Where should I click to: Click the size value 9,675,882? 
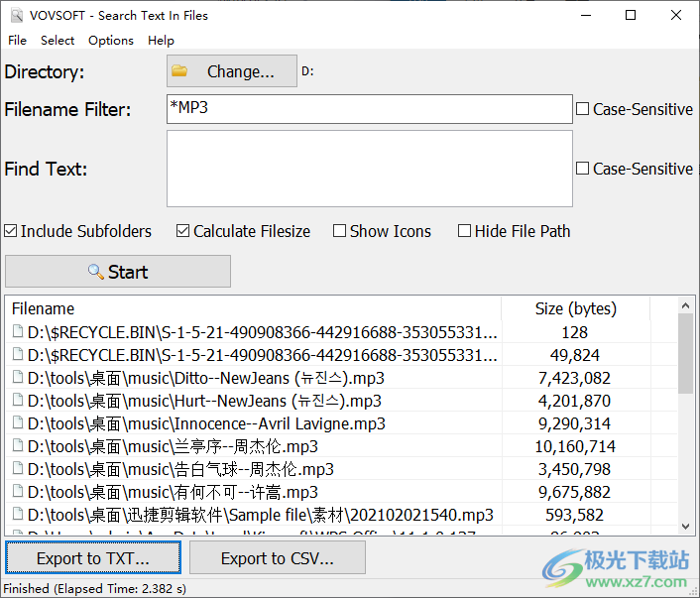[574, 492]
